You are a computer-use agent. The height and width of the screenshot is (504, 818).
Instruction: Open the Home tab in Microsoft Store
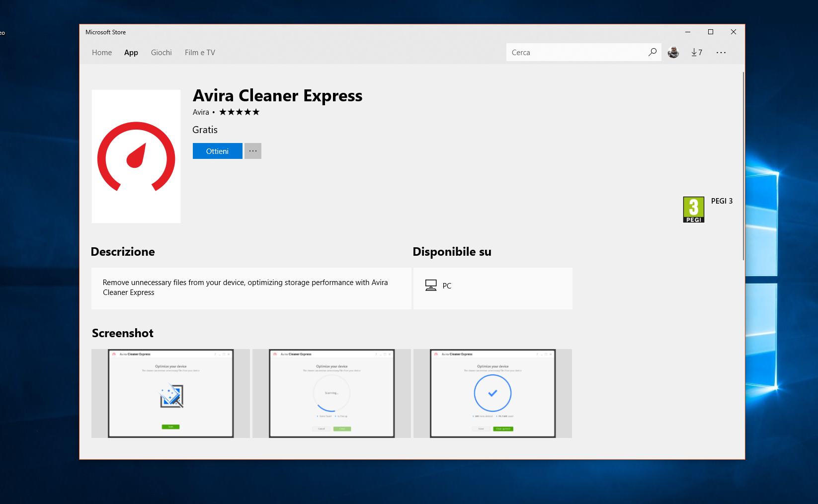(102, 53)
